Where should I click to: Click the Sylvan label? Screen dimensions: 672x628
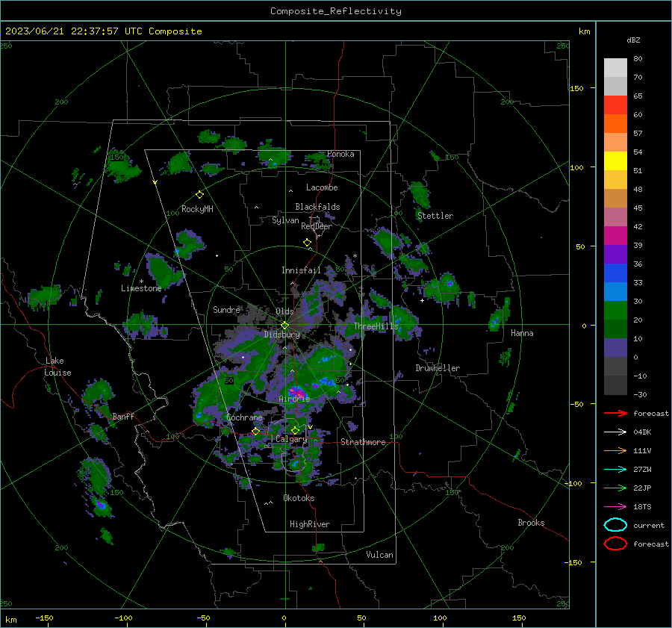click(x=285, y=221)
